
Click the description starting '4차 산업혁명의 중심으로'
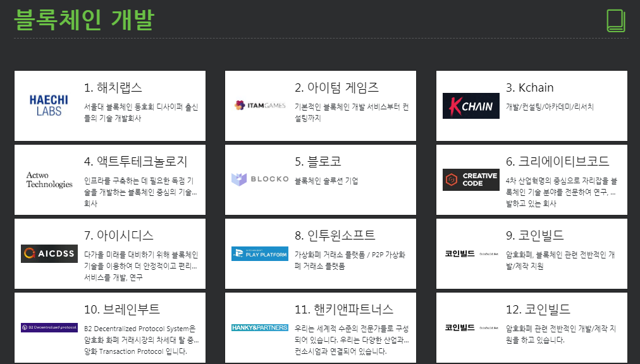(x=561, y=192)
